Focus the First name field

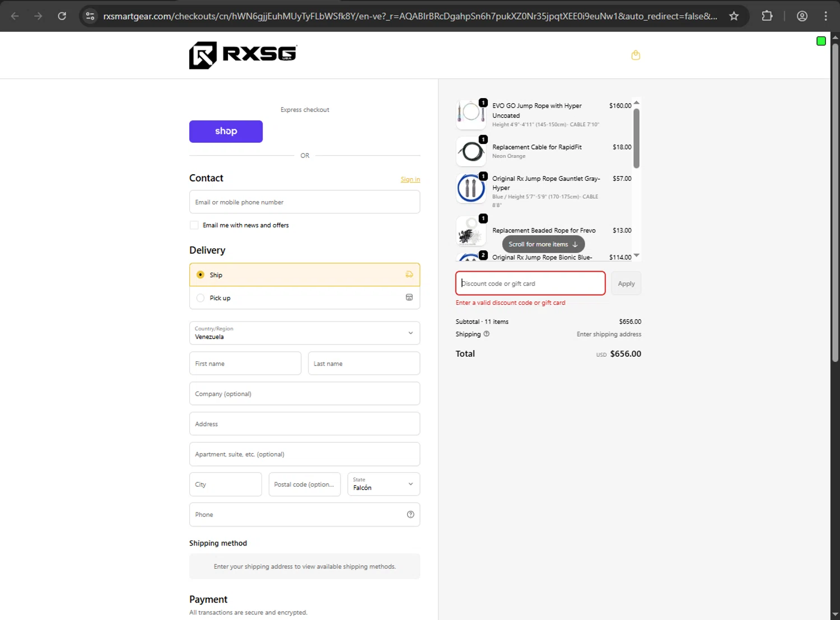(245, 363)
